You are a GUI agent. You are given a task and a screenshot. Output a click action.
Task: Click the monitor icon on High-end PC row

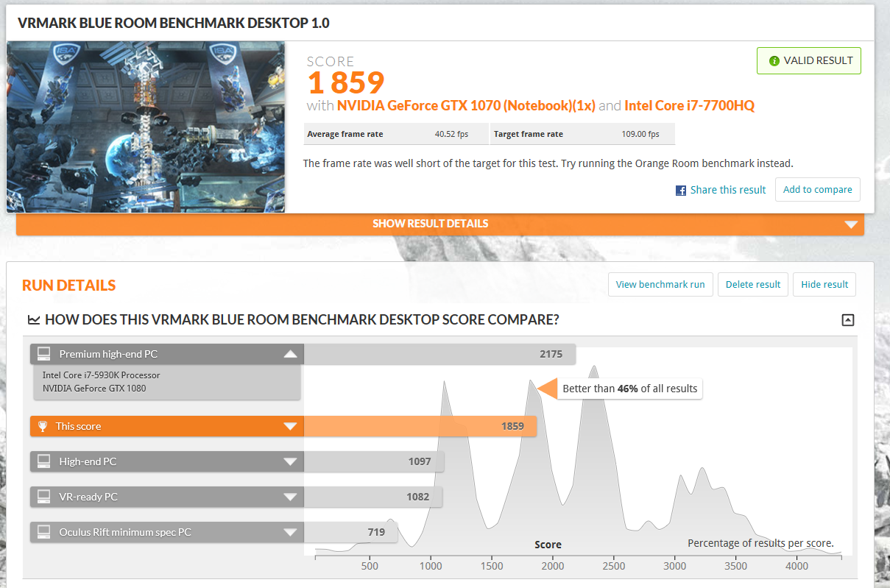point(45,461)
